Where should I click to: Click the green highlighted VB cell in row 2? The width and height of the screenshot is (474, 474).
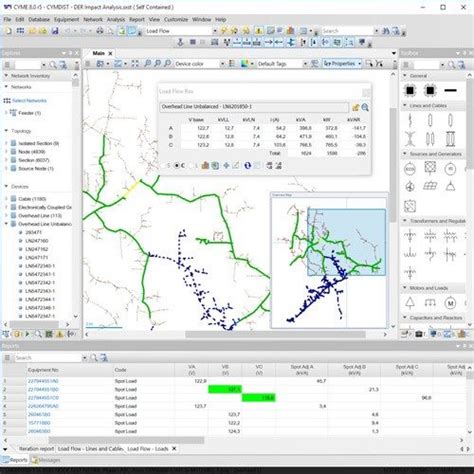click(x=225, y=389)
